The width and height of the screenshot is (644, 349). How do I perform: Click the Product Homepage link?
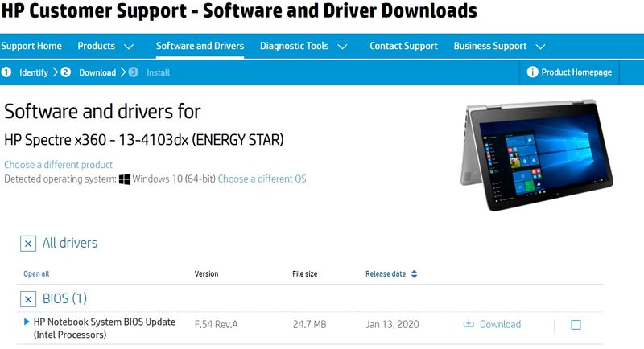pos(576,72)
